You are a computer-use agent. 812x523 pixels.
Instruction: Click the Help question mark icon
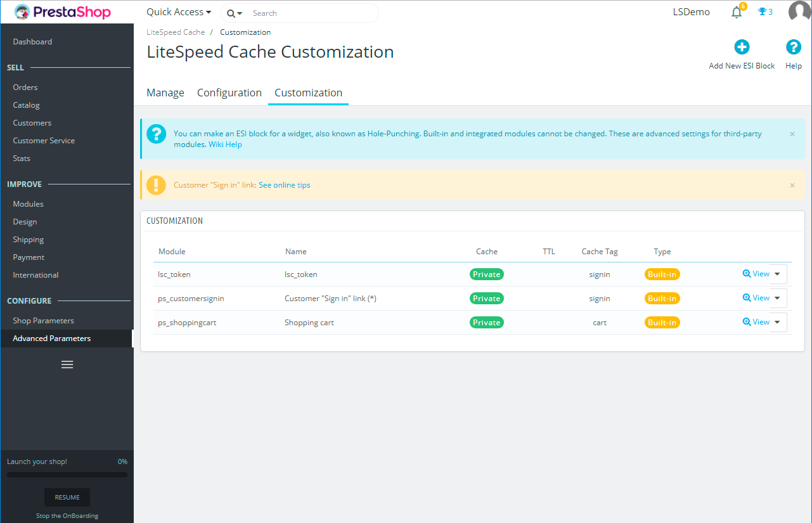click(x=794, y=47)
